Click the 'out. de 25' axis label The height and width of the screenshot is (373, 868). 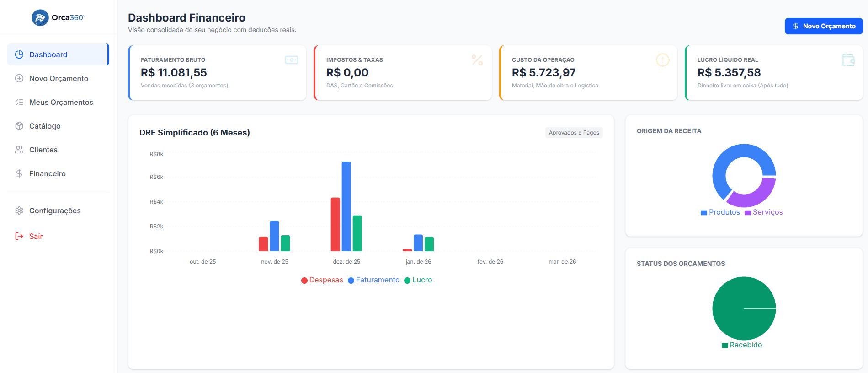coord(203,262)
